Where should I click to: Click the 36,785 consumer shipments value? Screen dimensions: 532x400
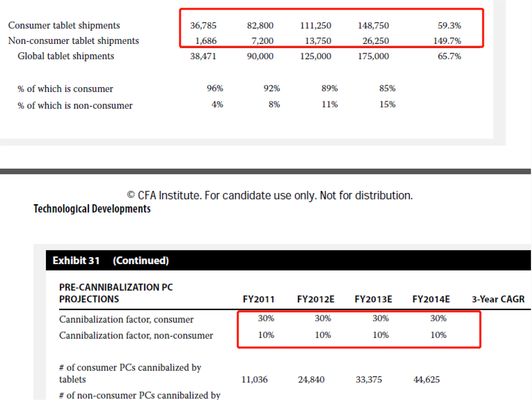click(203, 25)
